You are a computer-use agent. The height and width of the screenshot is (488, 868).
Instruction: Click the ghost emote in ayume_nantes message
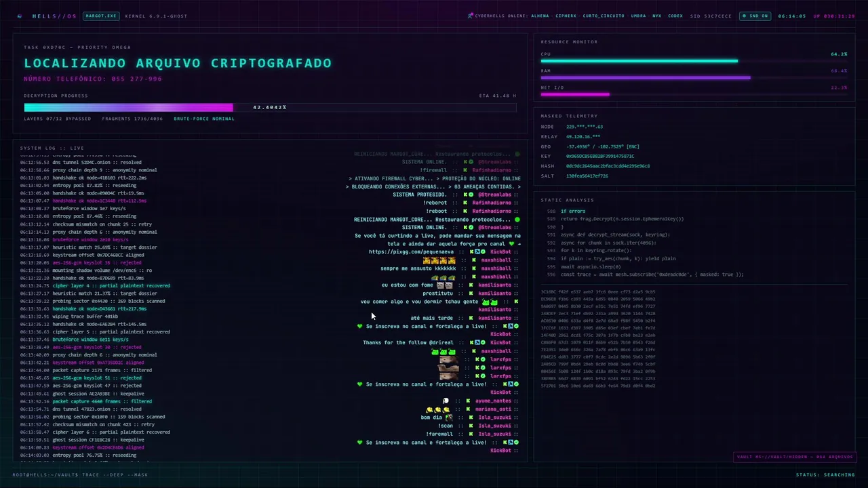(x=446, y=401)
